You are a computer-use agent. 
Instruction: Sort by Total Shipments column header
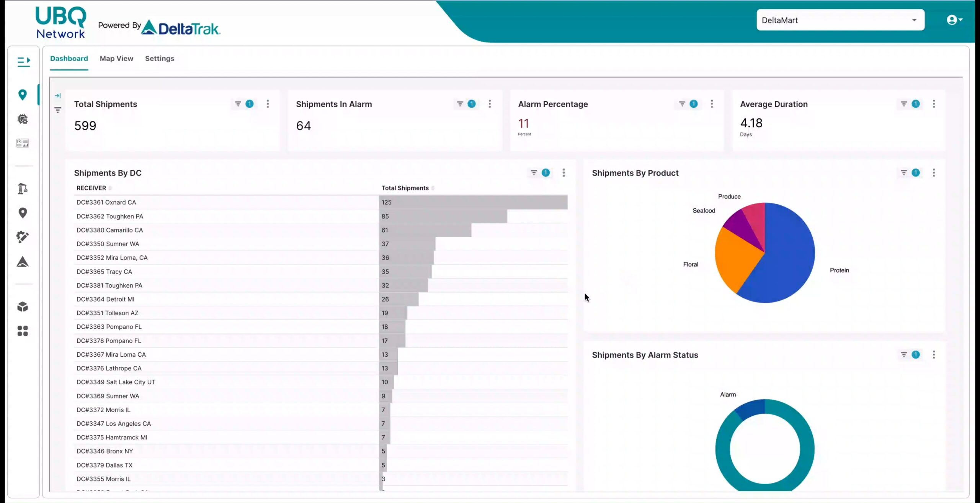coord(405,188)
